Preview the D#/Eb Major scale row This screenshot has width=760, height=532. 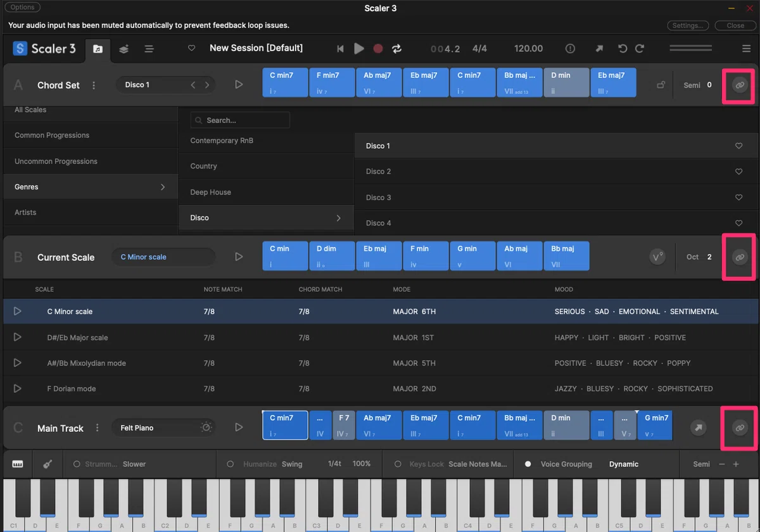(18, 338)
